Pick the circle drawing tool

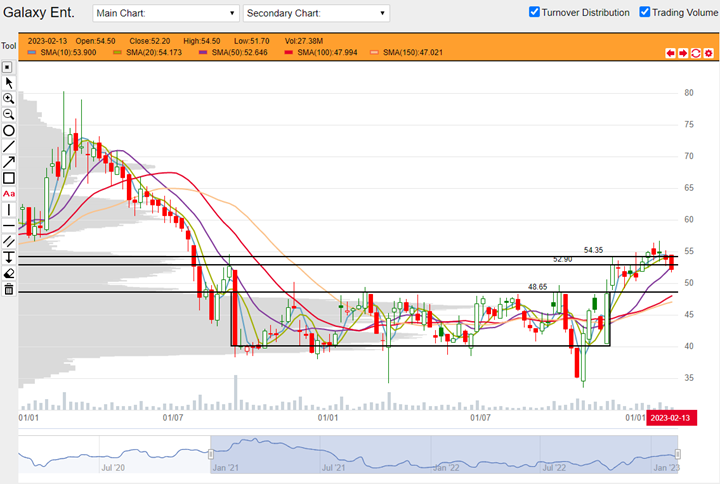pyautogui.click(x=9, y=131)
